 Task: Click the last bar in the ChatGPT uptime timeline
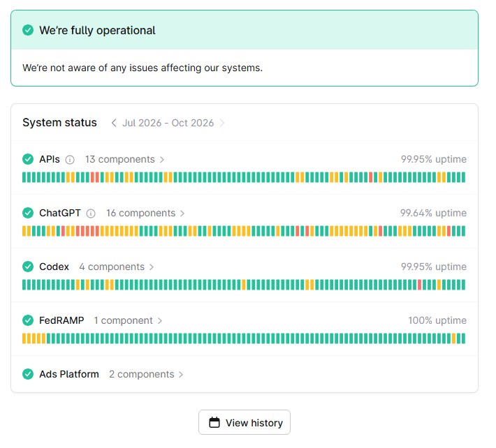pyautogui.click(x=463, y=231)
